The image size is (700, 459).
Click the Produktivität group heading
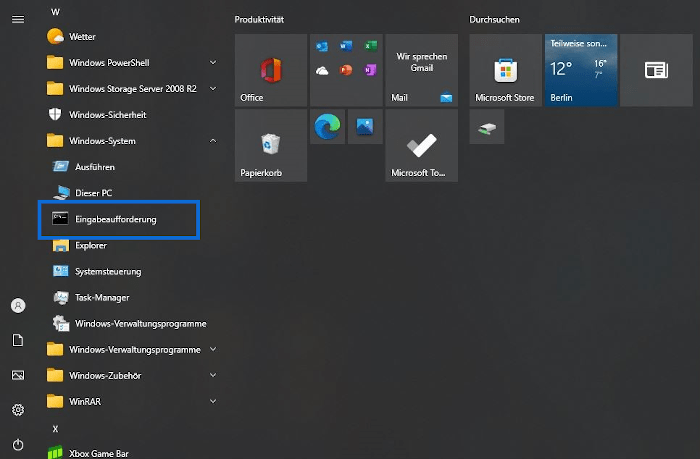tap(259, 20)
